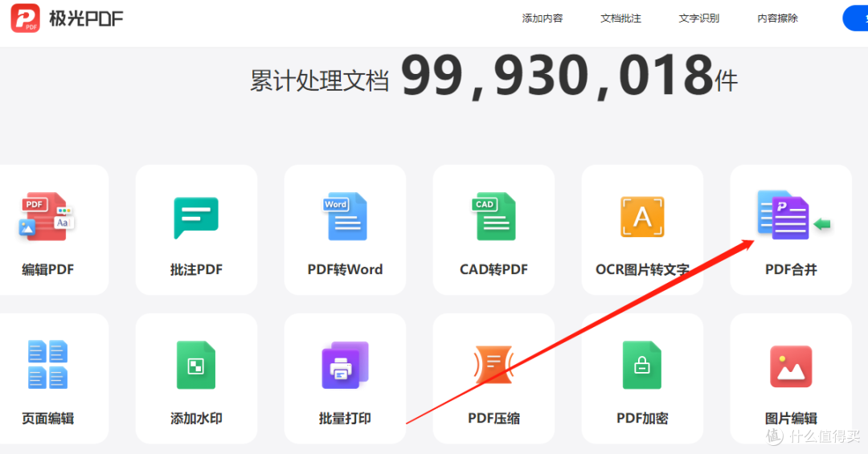
Task: Click the PDF合并 label
Action: tap(791, 270)
